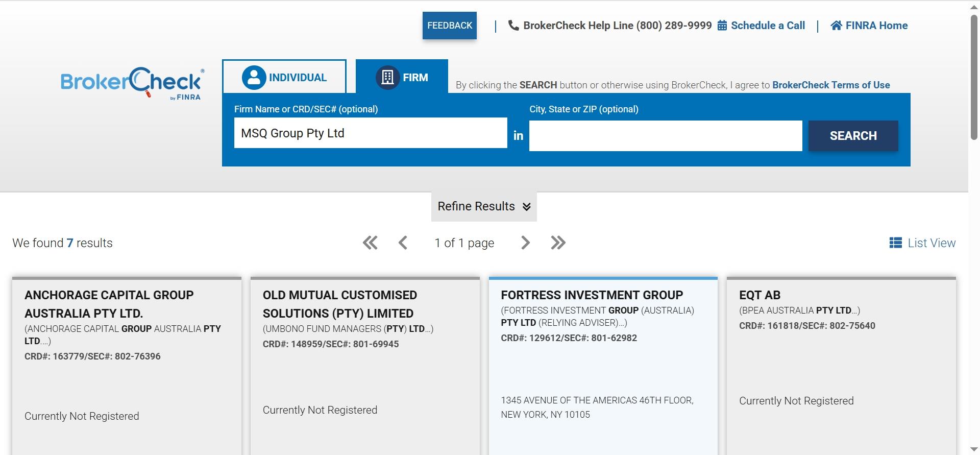Open Fortress Investment Group card title

[x=592, y=295]
